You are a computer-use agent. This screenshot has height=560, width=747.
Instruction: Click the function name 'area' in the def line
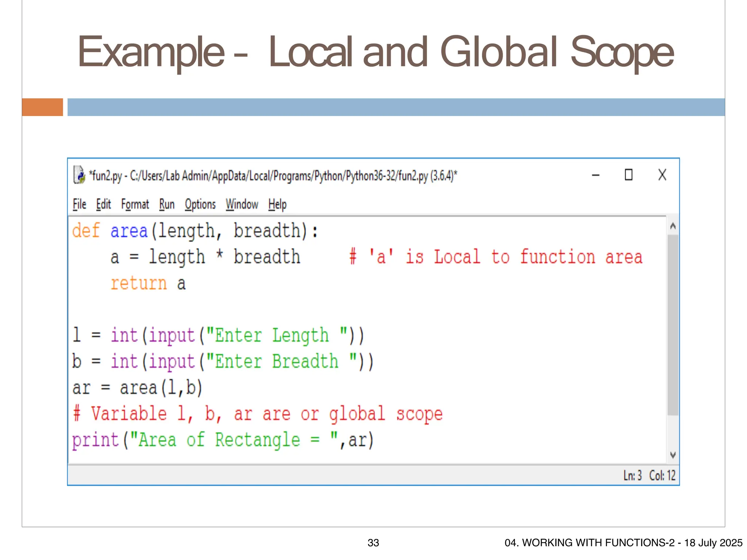(129, 231)
